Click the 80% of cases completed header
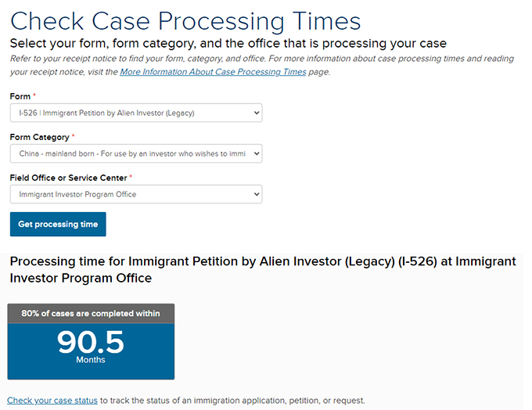 point(91,314)
